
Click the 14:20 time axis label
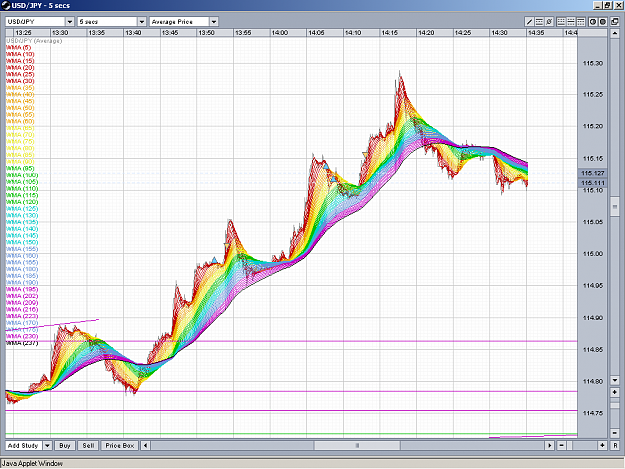[426, 33]
